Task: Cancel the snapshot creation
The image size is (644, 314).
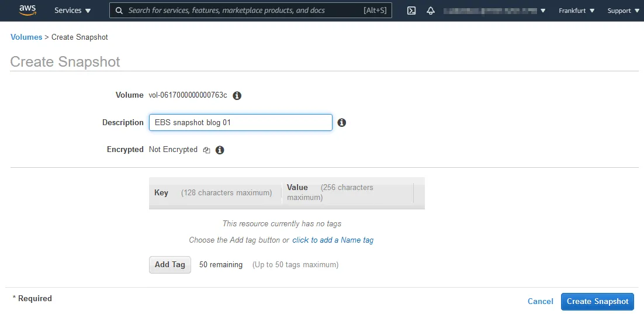Action: pos(540,301)
